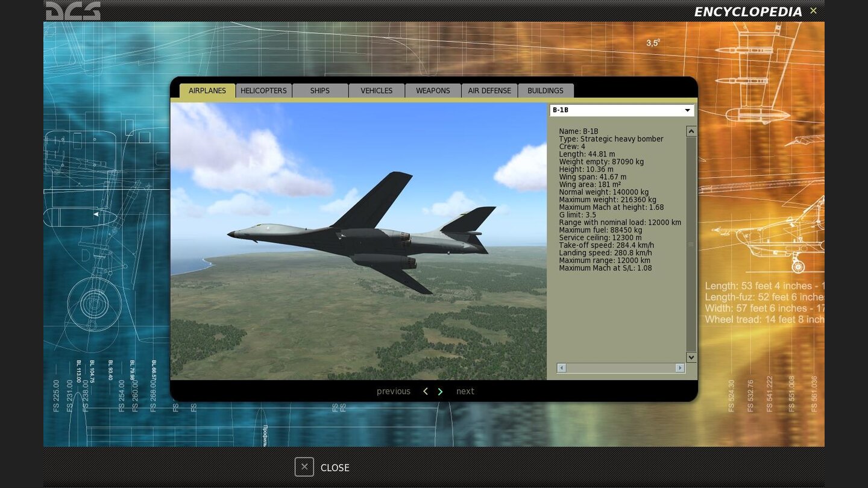
Task: Open the Helicopters tab
Action: point(263,90)
